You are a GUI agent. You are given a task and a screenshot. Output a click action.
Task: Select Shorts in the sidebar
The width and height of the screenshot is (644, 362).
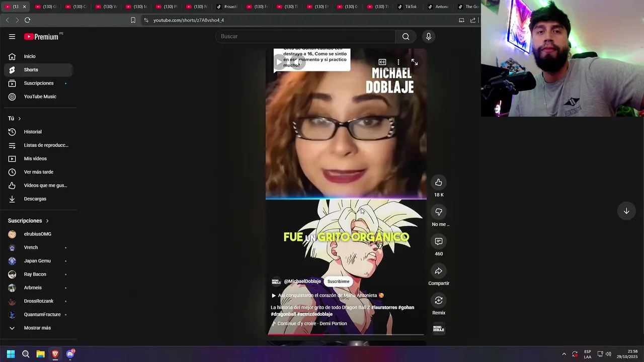(x=38, y=70)
